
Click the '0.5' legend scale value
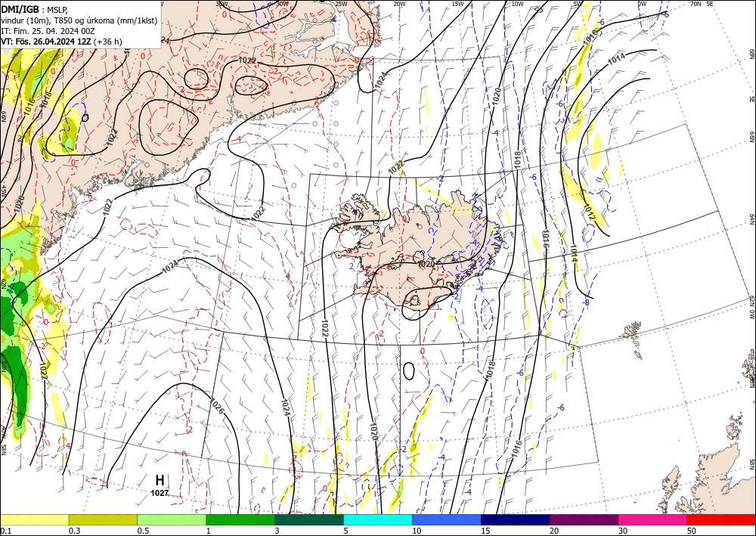tap(143, 531)
